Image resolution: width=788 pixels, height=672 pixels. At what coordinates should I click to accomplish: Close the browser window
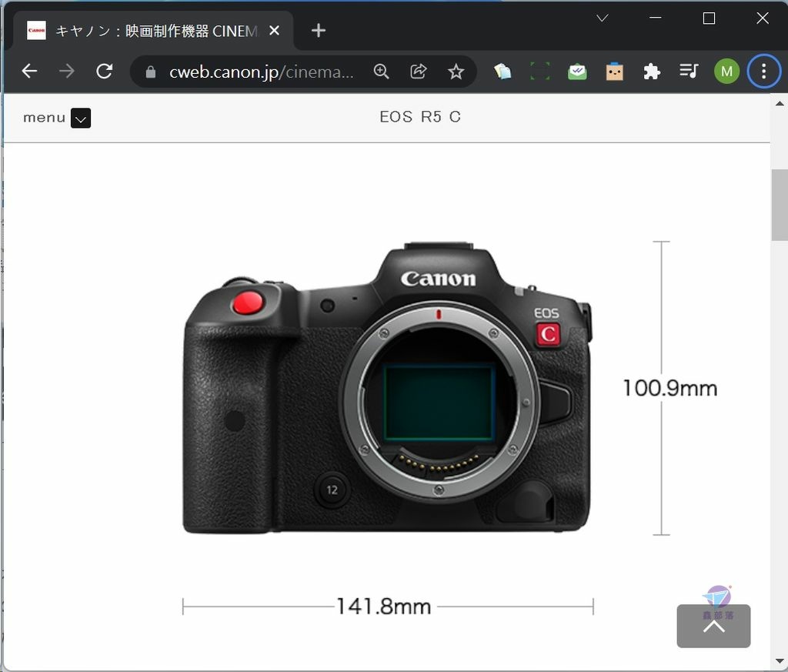762,18
